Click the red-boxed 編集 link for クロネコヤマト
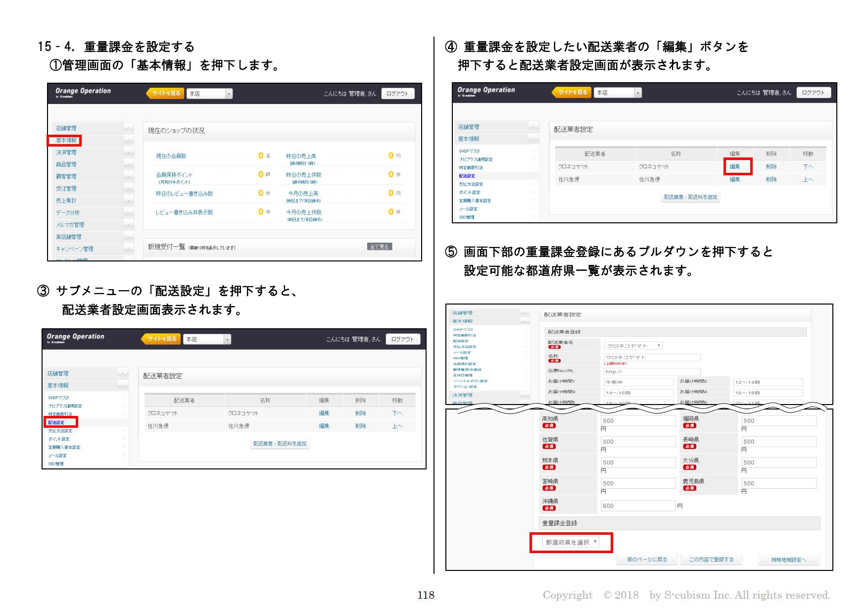This screenshot has width=868, height=614. pos(735,167)
